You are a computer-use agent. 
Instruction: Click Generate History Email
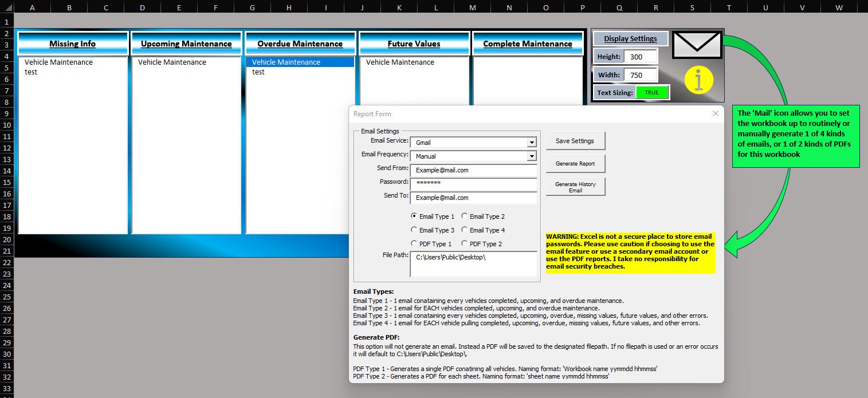pyautogui.click(x=575, y=186)
